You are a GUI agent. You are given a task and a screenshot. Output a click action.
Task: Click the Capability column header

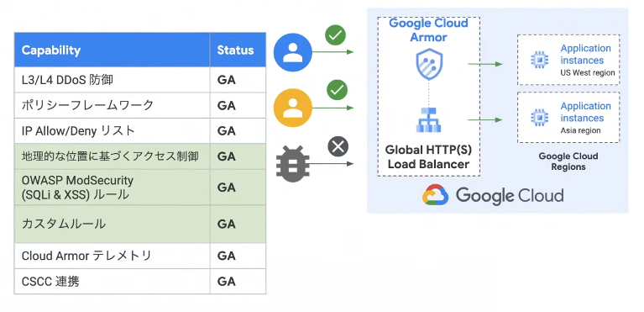[113, 50]
